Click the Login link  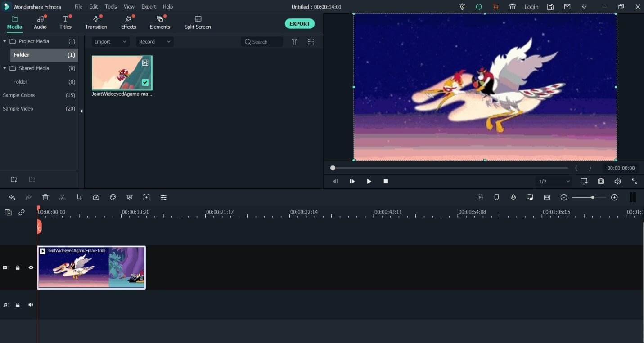[x=531, y=7]
